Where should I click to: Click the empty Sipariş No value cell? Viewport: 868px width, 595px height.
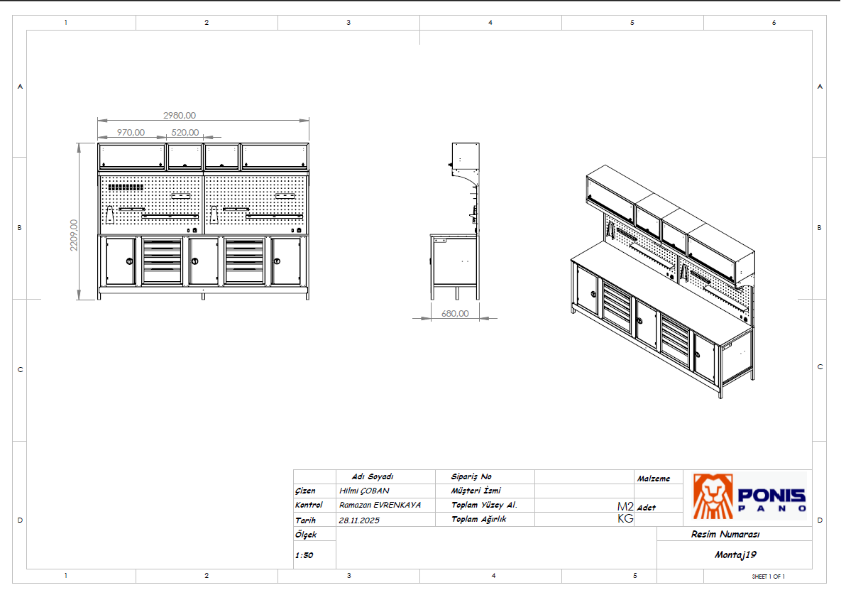tap(584, 476)
